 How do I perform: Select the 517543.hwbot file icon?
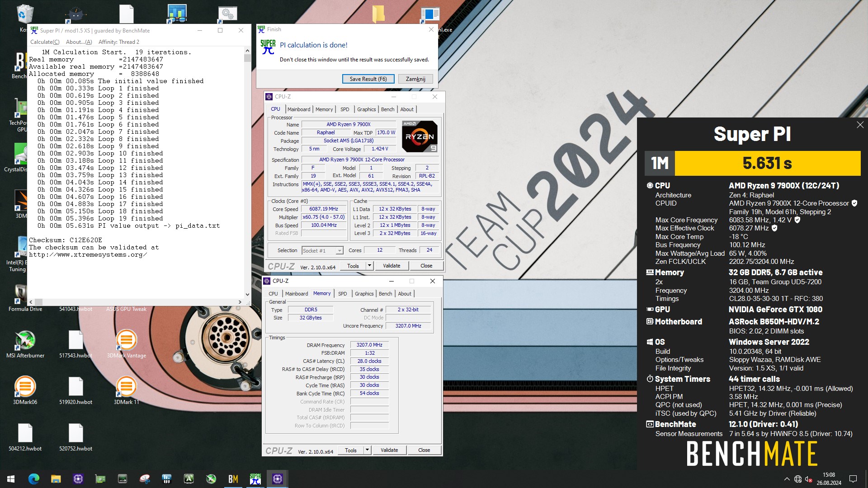[x=75, y=344]
